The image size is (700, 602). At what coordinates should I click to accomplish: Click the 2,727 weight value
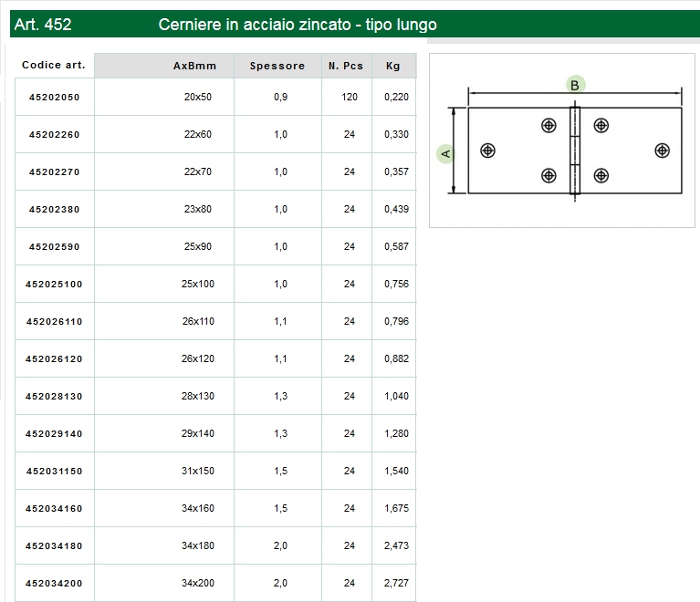point(396,583)
